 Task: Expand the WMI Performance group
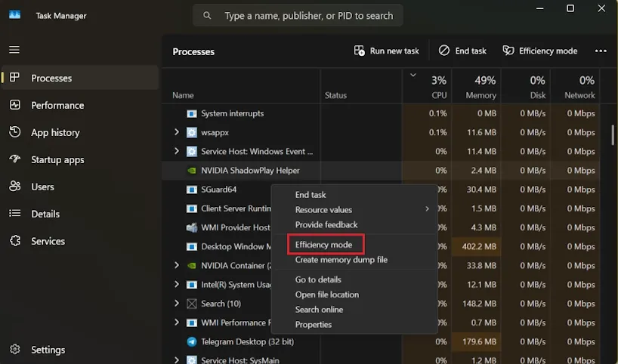[x=177, y=322]
